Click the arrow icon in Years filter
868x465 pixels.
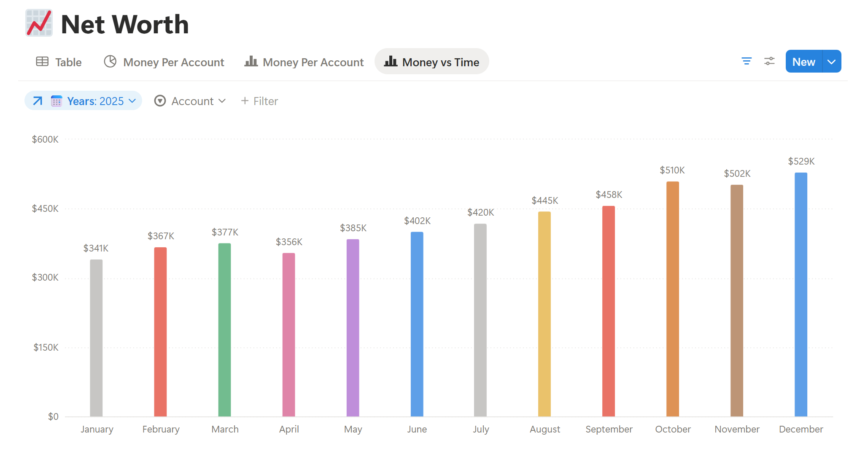point(38,101)
